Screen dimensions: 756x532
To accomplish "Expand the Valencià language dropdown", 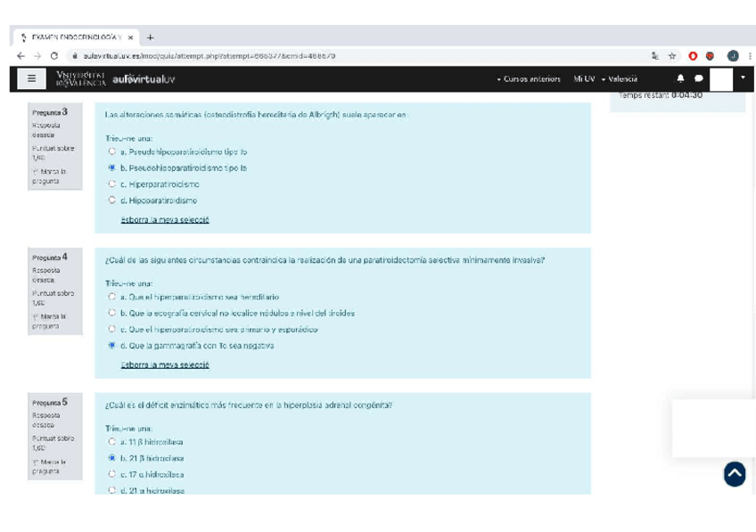I will tap(620, 79).
